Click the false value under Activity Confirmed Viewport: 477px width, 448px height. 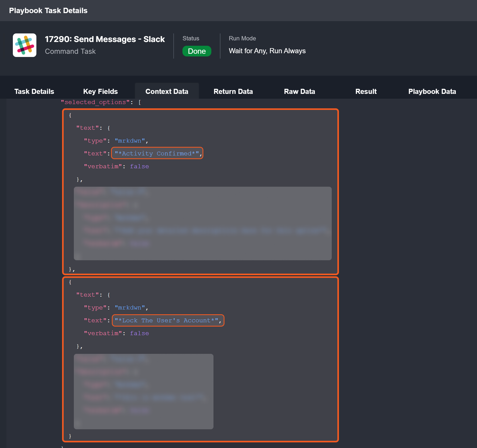point(139,166)
